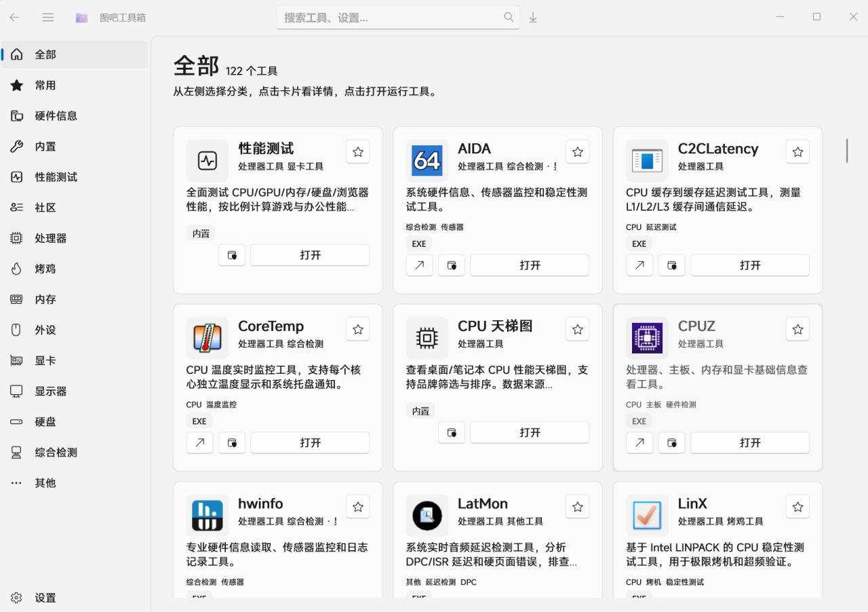Viewport: 868px width, 612px height.
Task: Open the 烤鸡 stress test category
Action: tap(75, 269)
